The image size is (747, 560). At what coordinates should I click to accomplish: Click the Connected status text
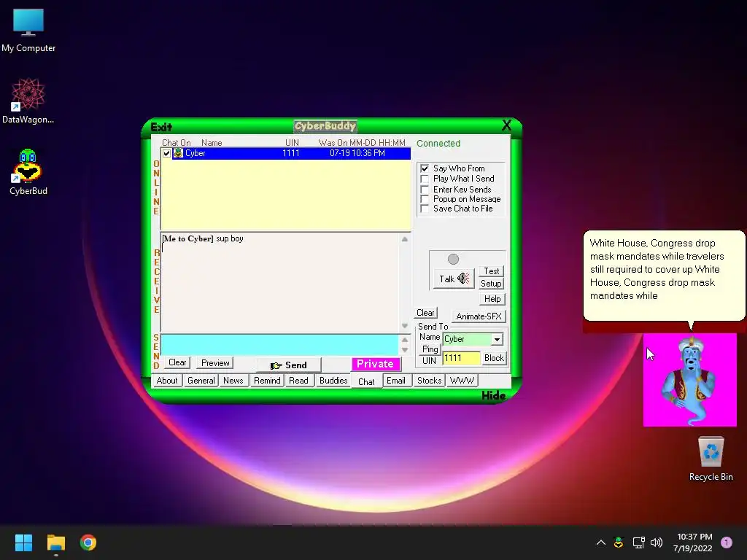coord(438,144)
